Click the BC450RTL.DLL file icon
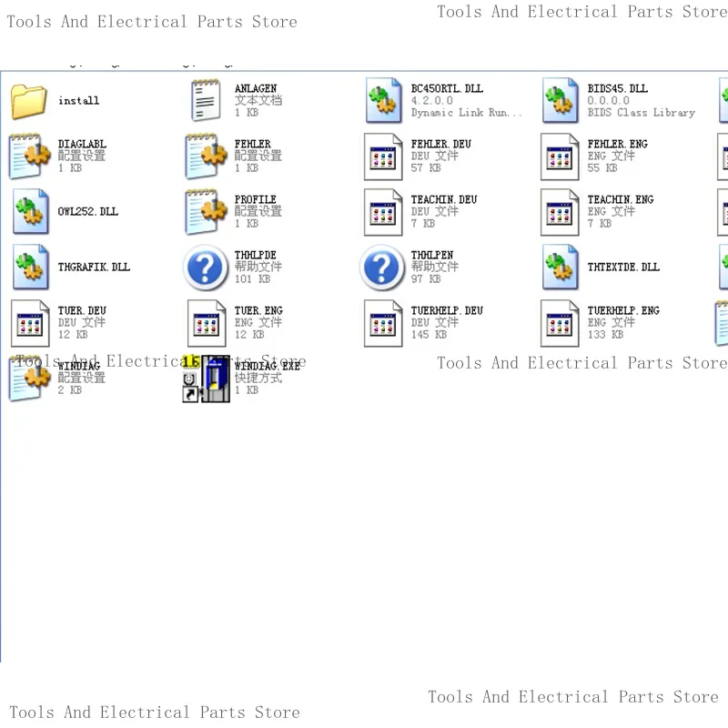728x728 pixels. [x=383, y=100]
